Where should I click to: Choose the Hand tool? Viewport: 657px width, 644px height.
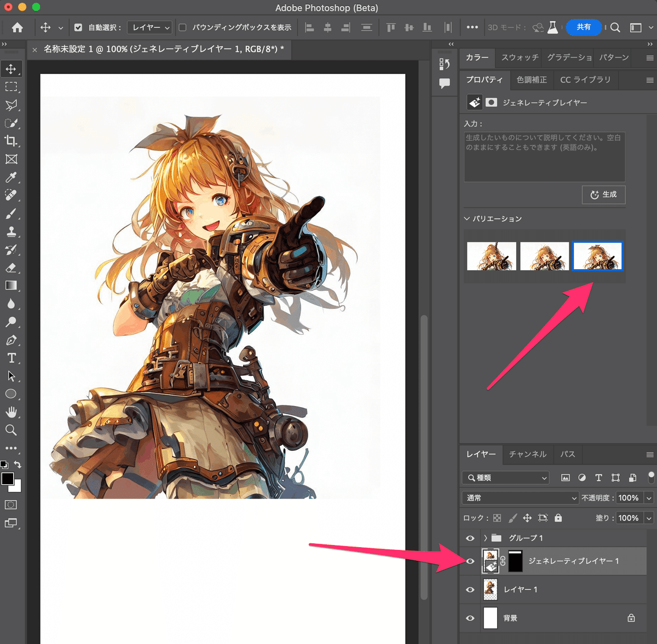[x=12, y=412]
